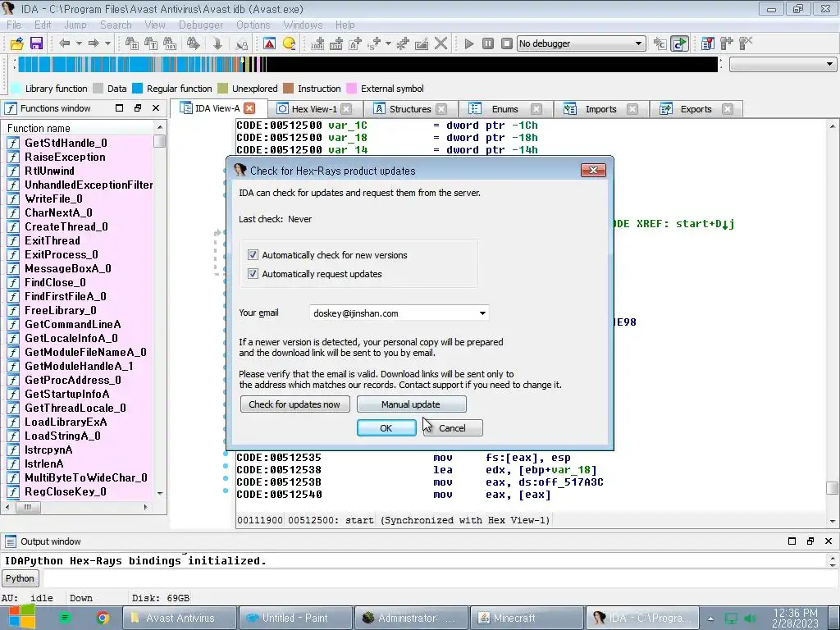Screen dimensions: 840x630
Task: Click the yellow navigation band position marker
Action: tap(242, 61)
